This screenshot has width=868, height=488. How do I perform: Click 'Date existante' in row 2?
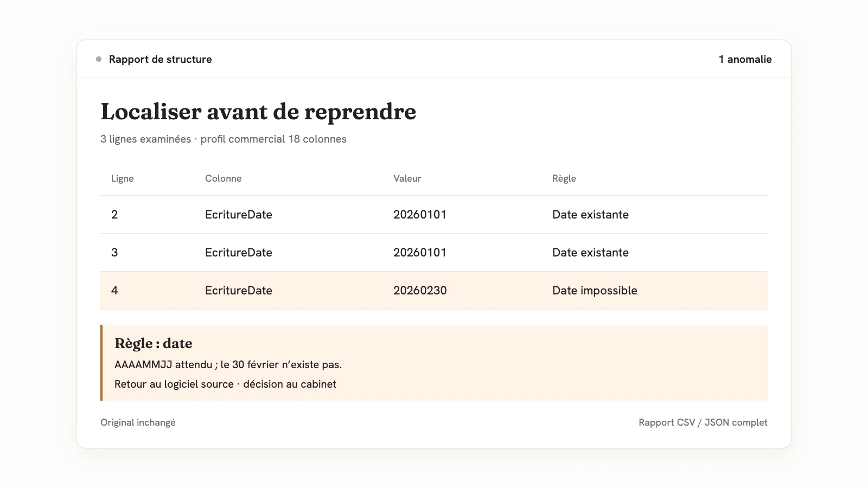590,215
